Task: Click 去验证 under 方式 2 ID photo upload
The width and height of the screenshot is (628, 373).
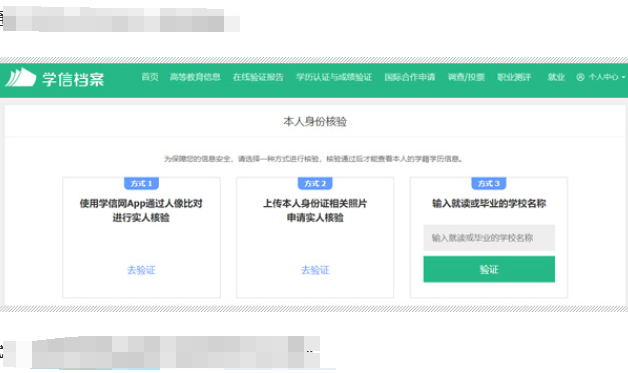Action: pyautogui.click(x=315, y=270)
